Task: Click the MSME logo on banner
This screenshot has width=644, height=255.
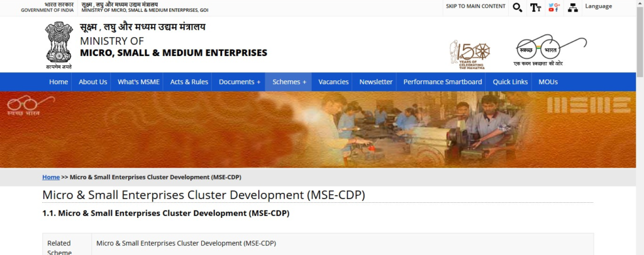Action: (589, 105)
